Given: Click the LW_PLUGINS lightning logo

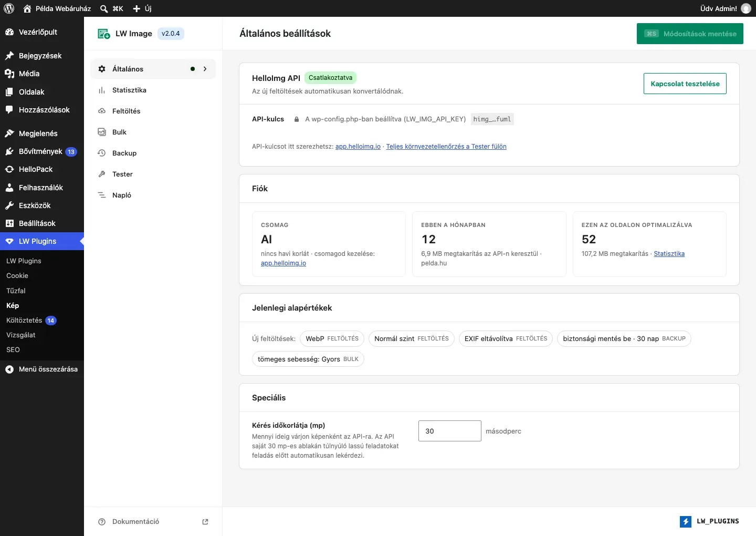Looking at the screenshot, I should [686, 521].
